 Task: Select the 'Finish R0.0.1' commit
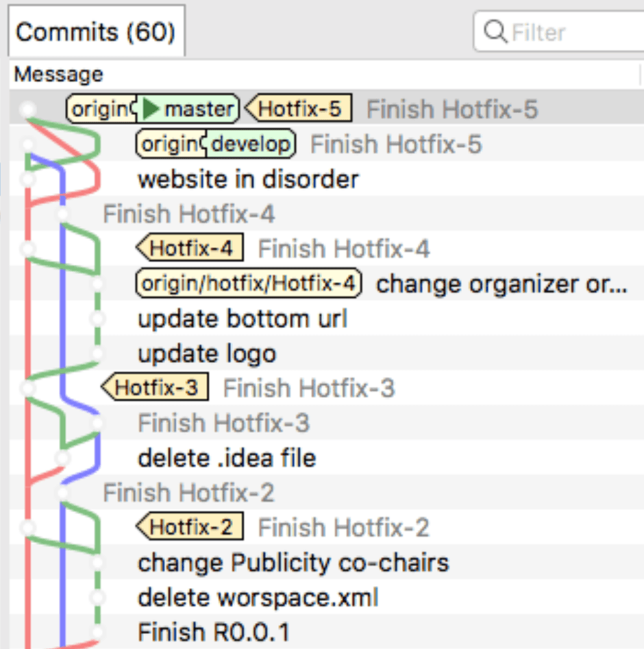[213, 632]
